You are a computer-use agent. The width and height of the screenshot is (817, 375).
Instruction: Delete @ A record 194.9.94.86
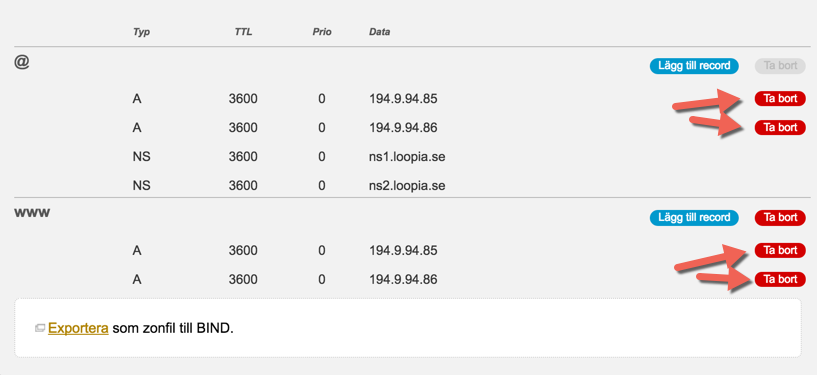780,127
